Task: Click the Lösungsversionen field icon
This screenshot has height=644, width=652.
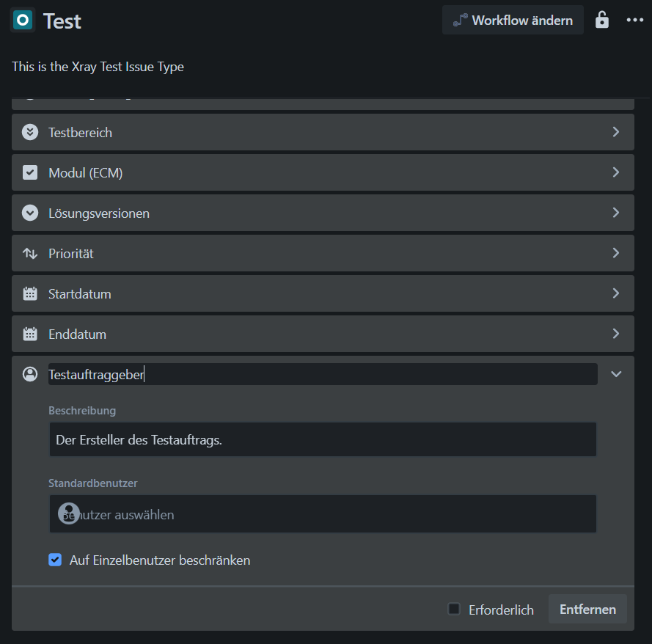Action: point(29,213)
